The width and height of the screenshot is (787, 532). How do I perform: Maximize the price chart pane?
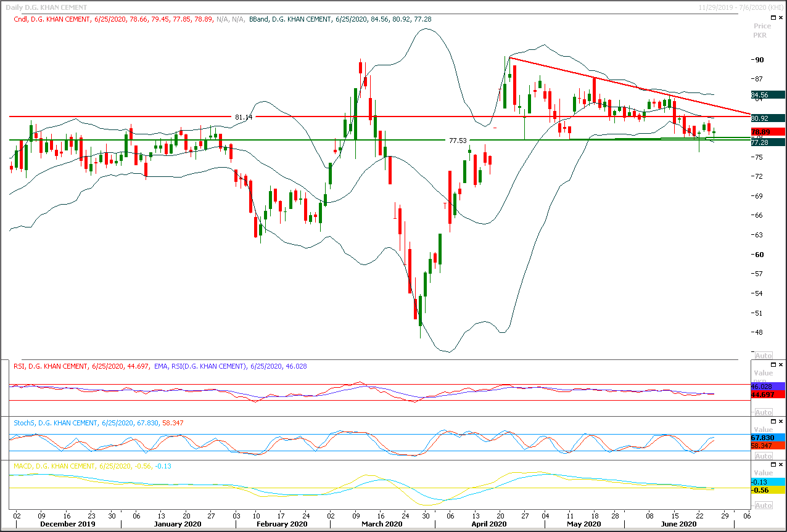point(773,17)
